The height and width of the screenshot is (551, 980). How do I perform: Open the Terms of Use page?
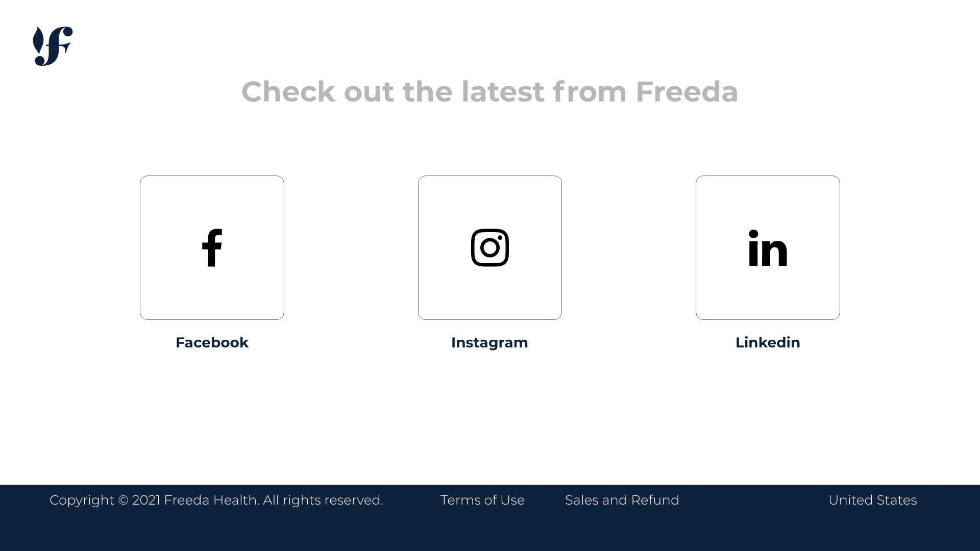[482, 500]
